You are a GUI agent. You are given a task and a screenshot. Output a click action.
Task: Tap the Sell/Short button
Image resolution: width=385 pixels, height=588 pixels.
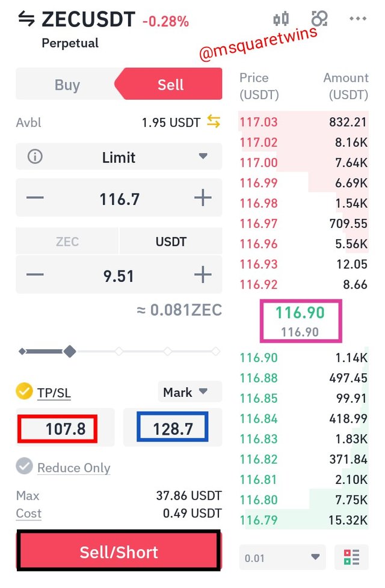(119, 551)
